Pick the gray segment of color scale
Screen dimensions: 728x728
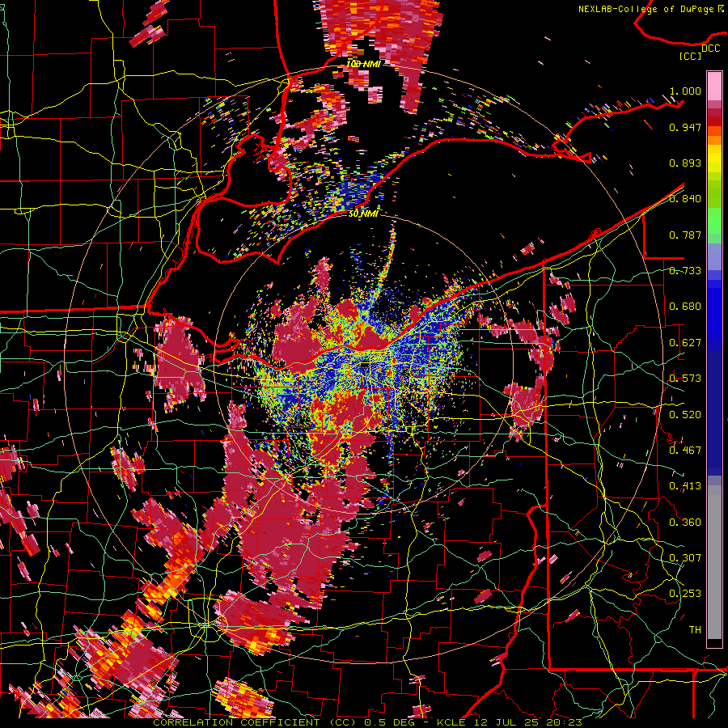point(714,563)
